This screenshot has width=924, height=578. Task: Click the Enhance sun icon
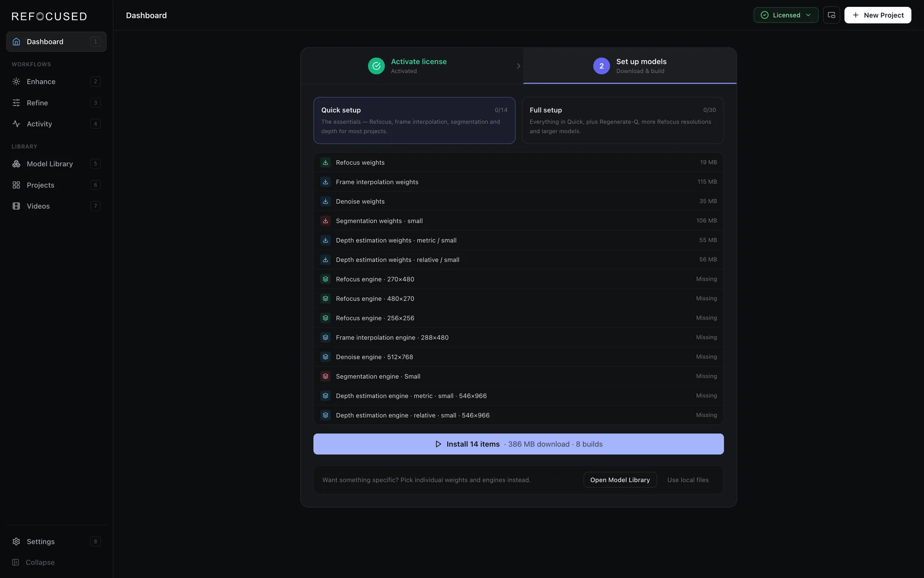16,81
